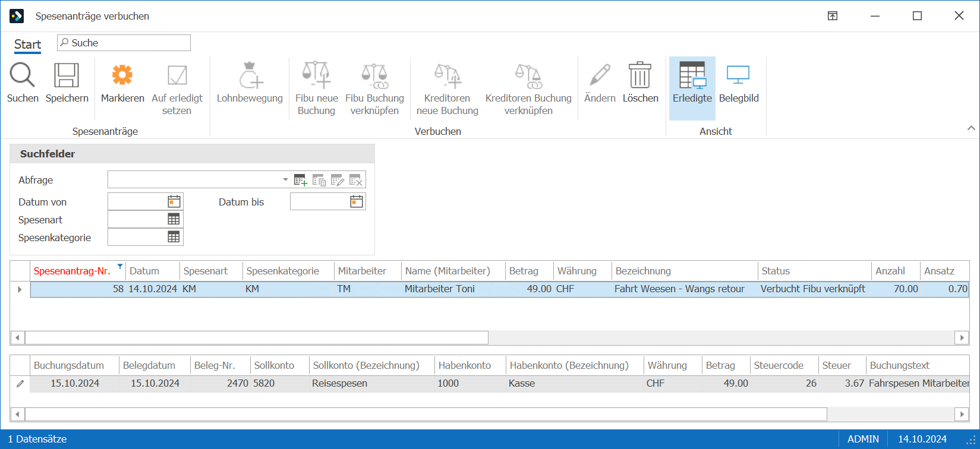Click the ADMIN entry in the status bar

(863, 439)
